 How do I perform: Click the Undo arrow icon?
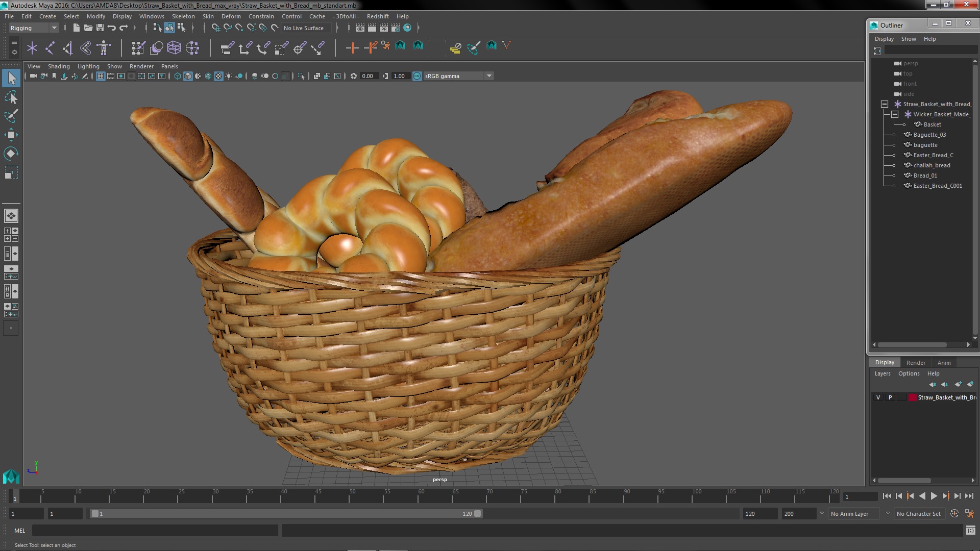[x=112, y=28]
